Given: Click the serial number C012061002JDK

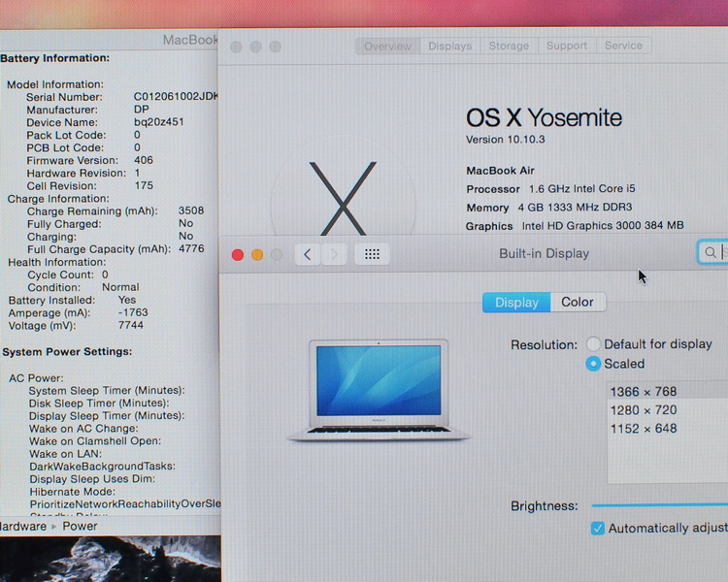Looking at the screenshot, I should point(176,97).
